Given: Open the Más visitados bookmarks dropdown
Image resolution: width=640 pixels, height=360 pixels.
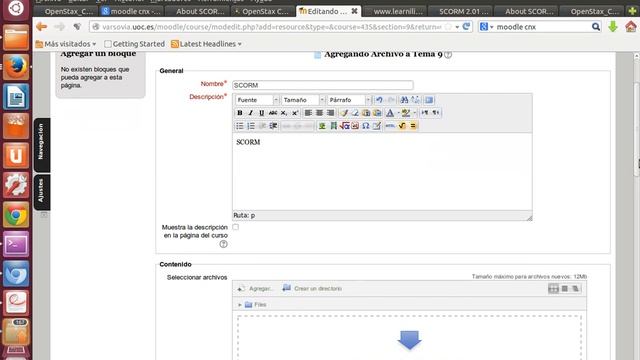Looking at the screenshot, I should (66, 44).
